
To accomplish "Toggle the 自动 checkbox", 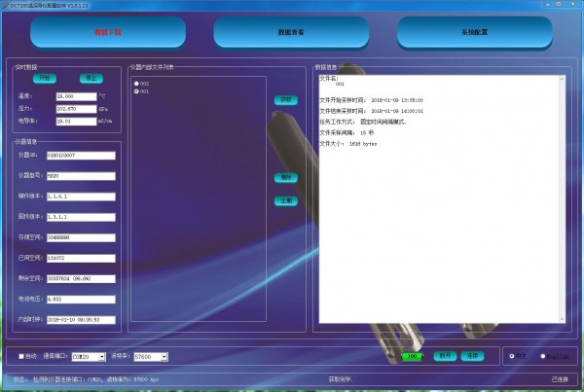I will pyautogui.click(x=21, y=356).
